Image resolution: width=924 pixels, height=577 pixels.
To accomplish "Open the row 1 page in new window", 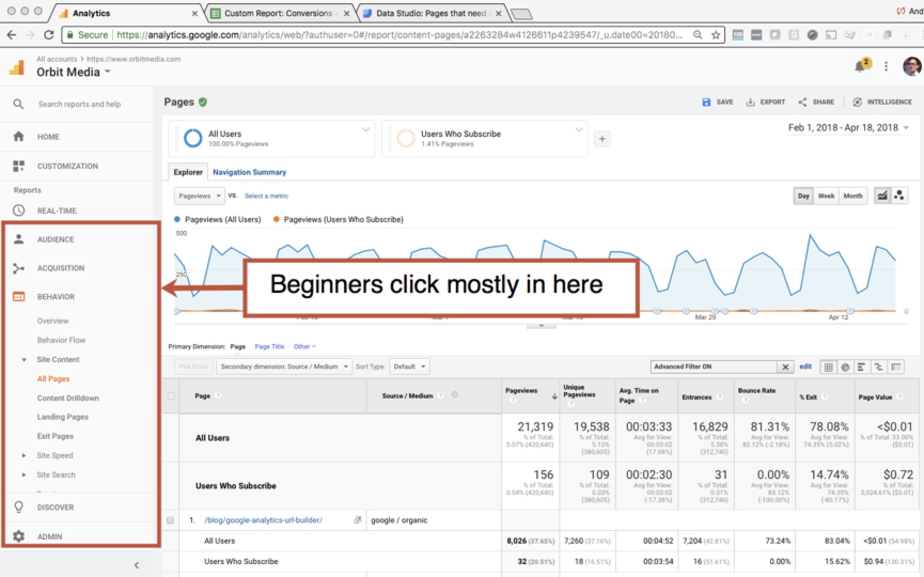I will (x=358, y=520).
